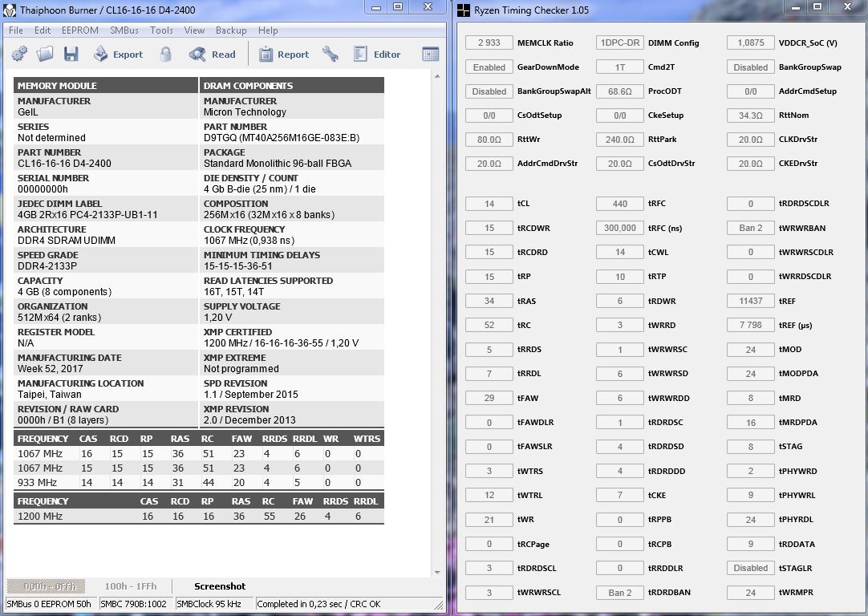The width and height of the screenshot is (868, 616).
Task: Click the RttPark 240.0Ω field
Action: click(619, 140)
